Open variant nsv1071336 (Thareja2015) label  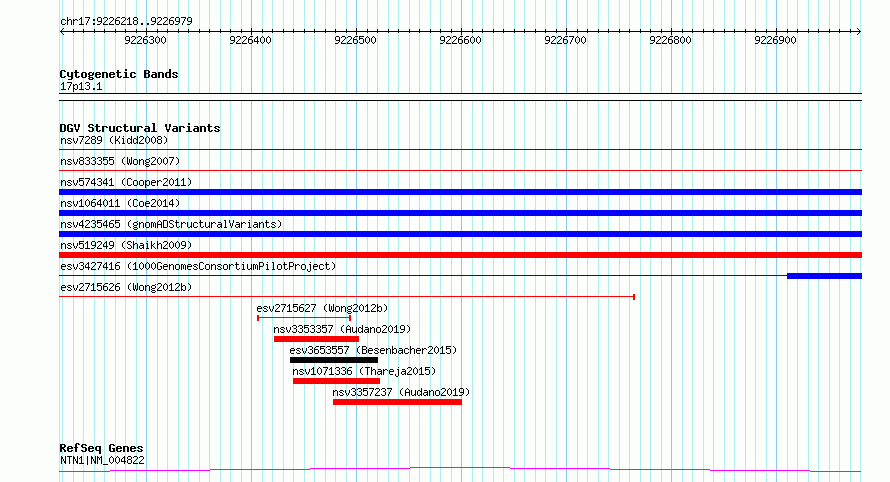[364, 371]
